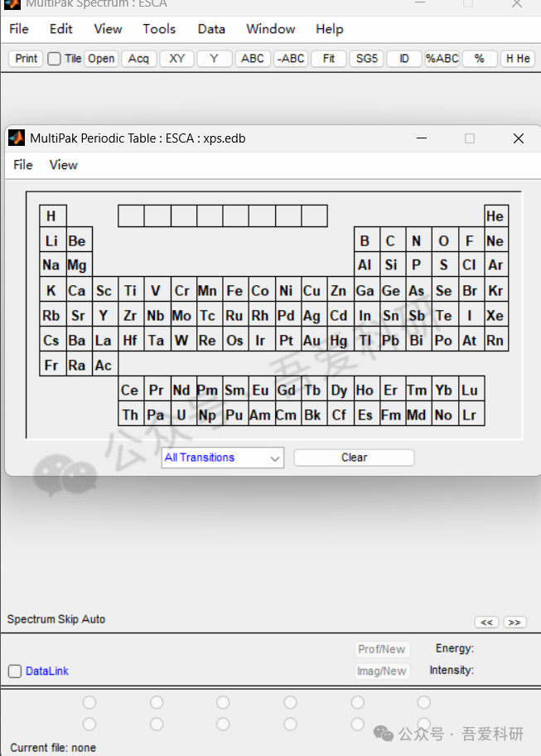541x756 pixels.
Task: Open the All Transitions dropdown
Action: 222,458
